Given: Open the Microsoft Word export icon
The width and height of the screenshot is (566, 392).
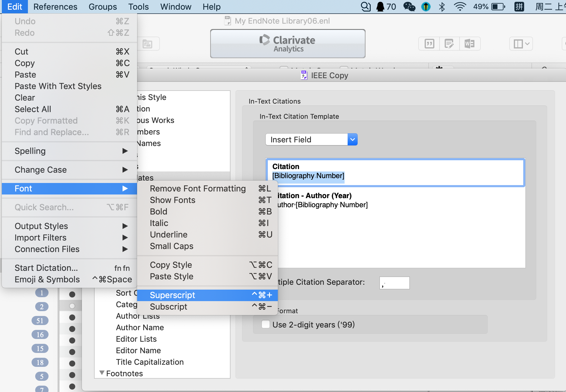Looking at the screenshot, I should pyautogui.click(x=470, y=44).
